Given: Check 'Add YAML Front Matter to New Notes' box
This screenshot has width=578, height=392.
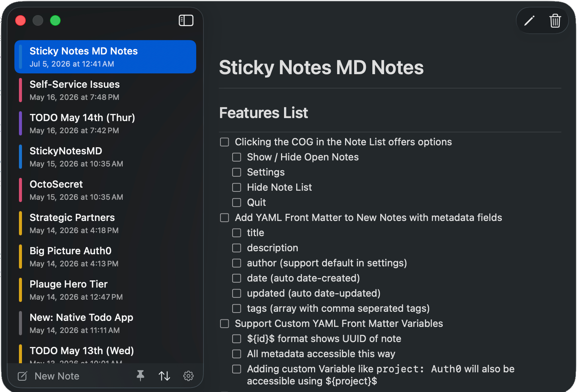Looking at the screenshot, I should coord(225,218).
